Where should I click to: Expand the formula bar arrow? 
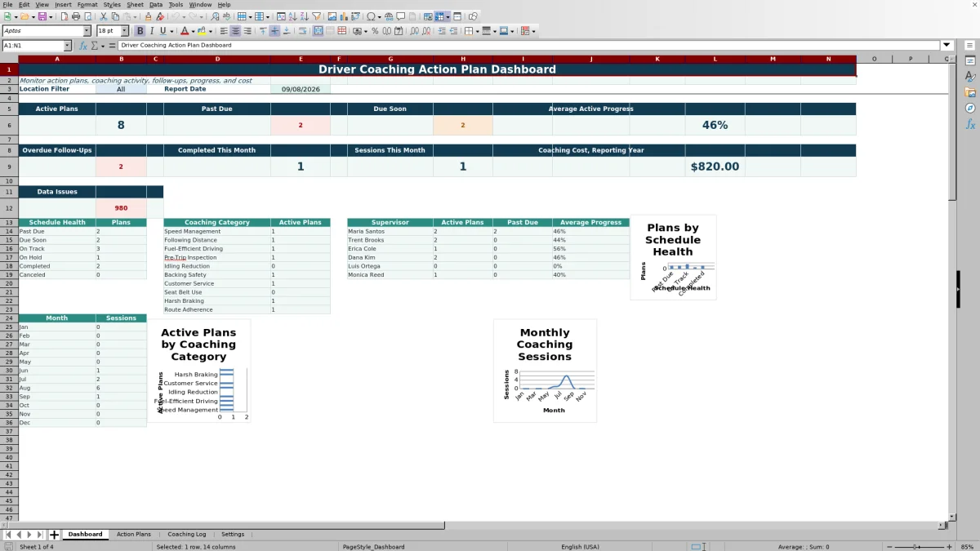pyautogui.click(x=947, y=46)
